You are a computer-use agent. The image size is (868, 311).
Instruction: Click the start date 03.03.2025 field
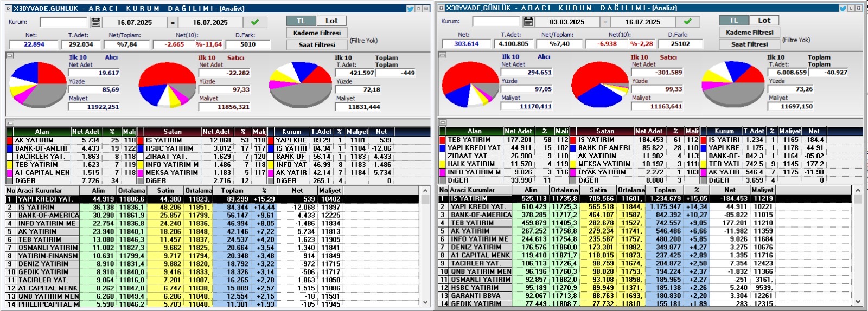567,22
